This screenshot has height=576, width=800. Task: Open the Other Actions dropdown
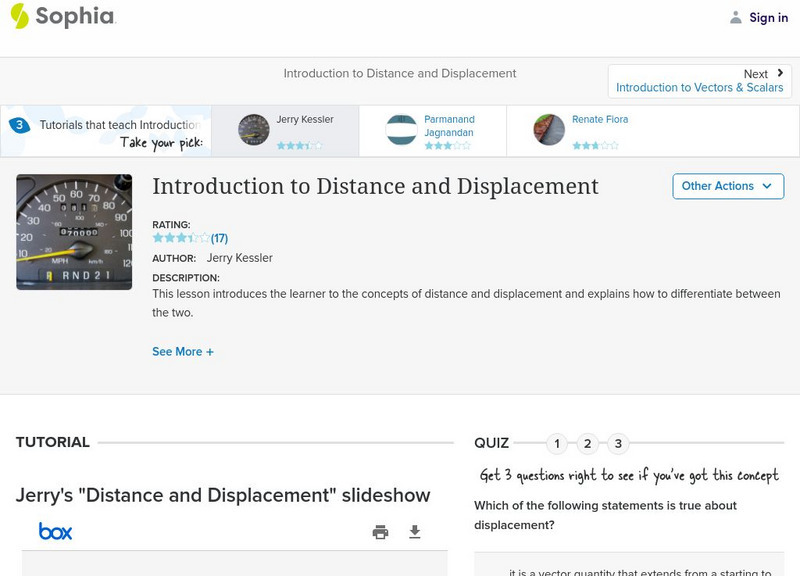(727, 186)
